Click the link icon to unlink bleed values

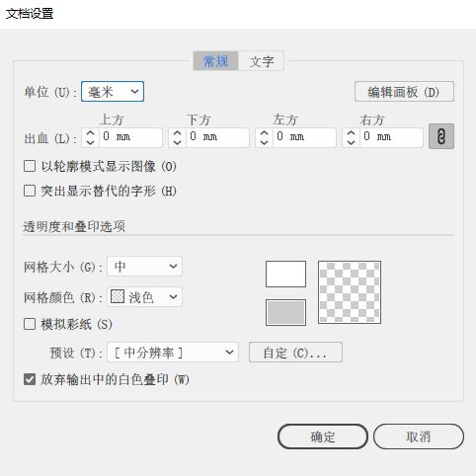(x=441, y=136)
